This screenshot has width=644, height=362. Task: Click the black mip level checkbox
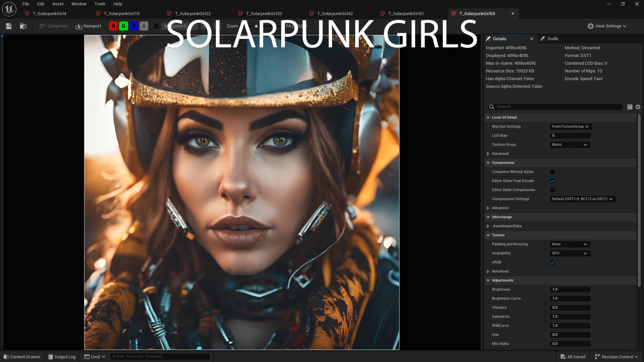(157, 26)
